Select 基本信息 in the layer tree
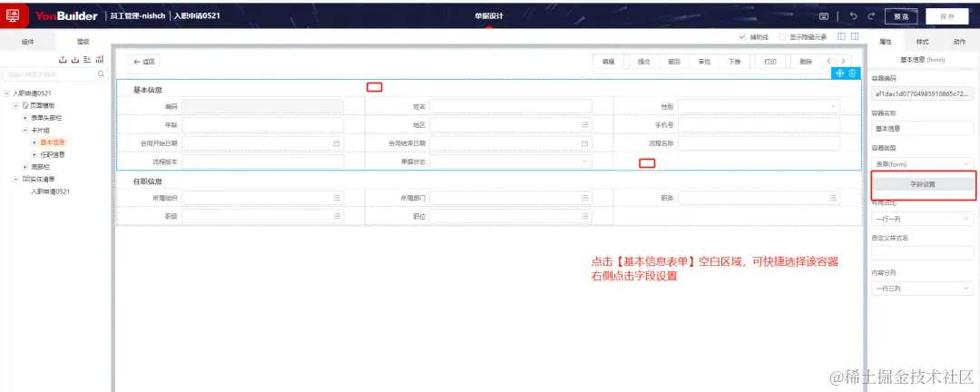Viewport: 980px width, 392px height. tap(53, 142)
